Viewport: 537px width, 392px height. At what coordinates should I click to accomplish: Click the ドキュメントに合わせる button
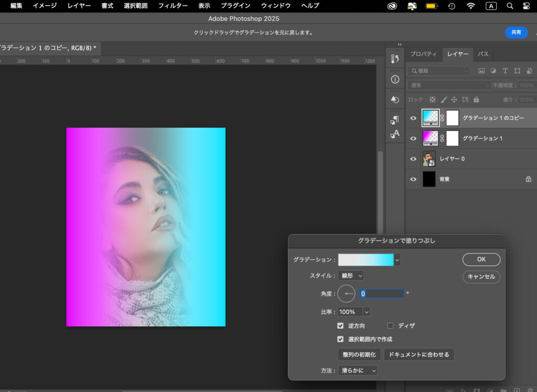[x=418, y=355]
